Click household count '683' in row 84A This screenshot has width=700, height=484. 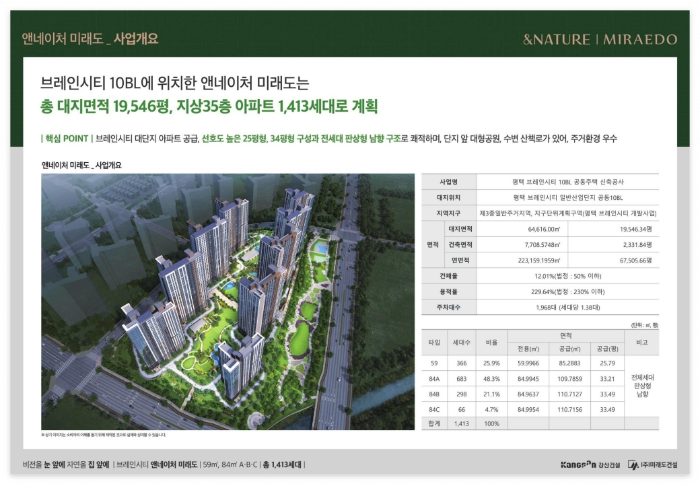pyautogui.click(x=461, y=379)
